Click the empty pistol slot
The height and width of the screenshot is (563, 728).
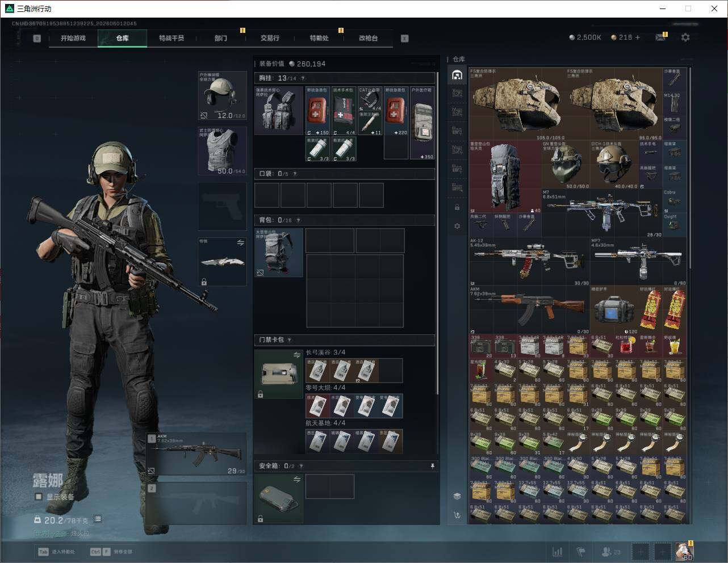click(x=222, y=207)
